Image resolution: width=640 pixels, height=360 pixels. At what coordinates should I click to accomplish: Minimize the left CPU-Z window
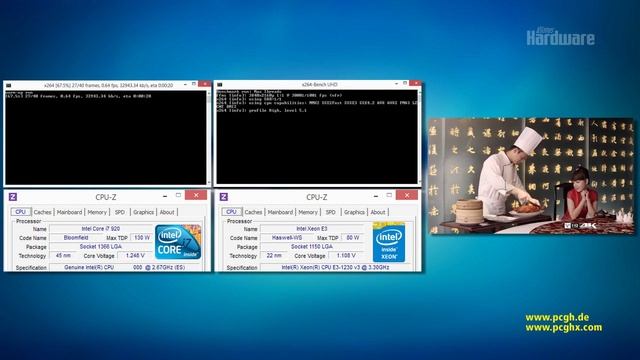[165, 196]
